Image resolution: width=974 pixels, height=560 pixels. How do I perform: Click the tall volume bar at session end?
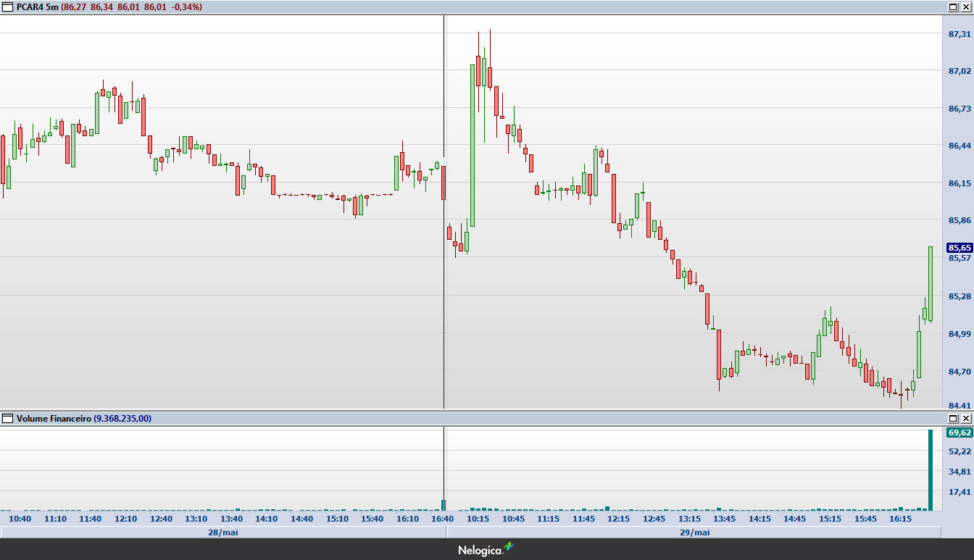(x=931, y=470)
